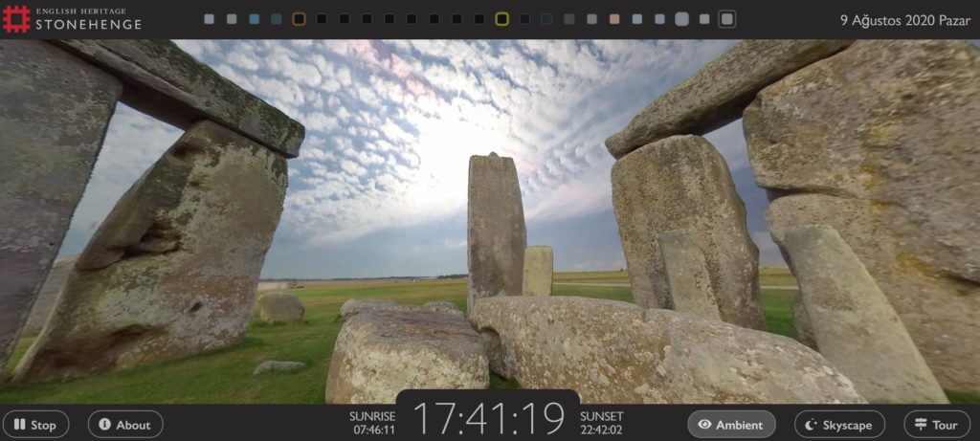Click the 17:41:19 clock display

coord(488,418)
